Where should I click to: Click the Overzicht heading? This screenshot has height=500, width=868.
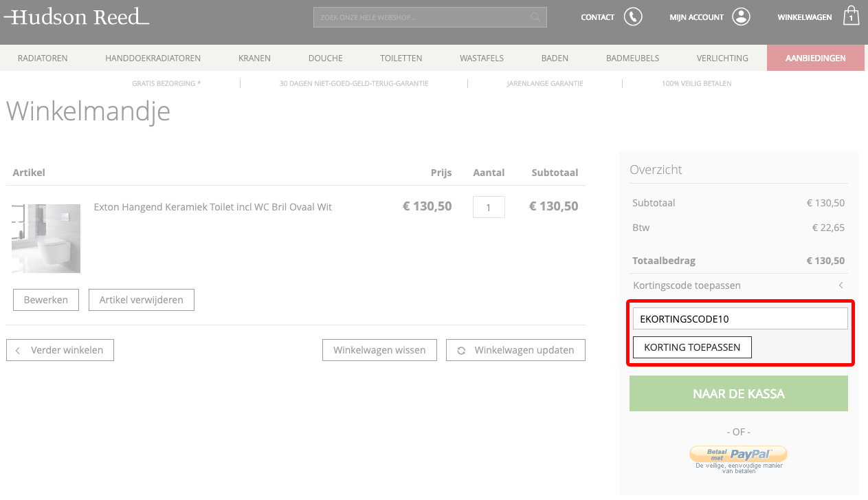coord(656,169)
